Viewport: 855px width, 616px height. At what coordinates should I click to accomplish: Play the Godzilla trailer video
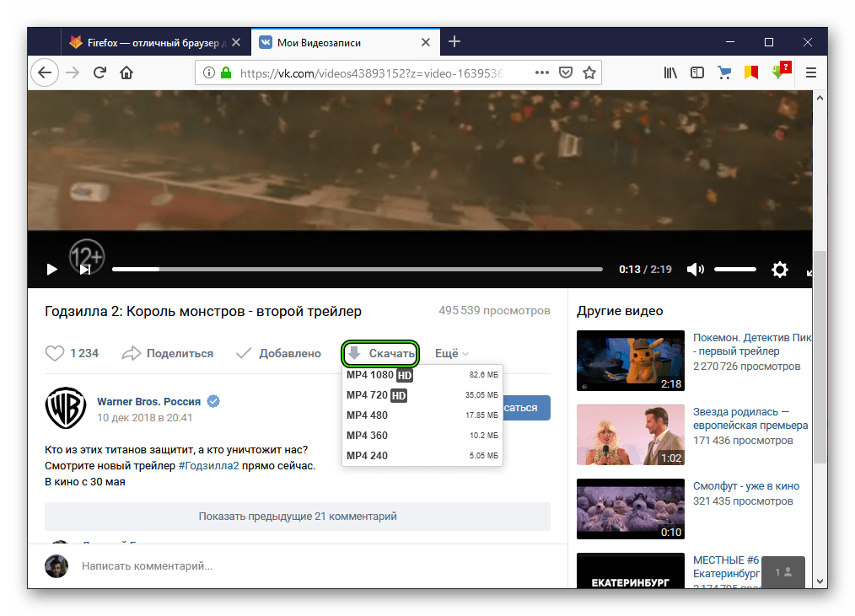pyautogui.click(x=51, y=270)
